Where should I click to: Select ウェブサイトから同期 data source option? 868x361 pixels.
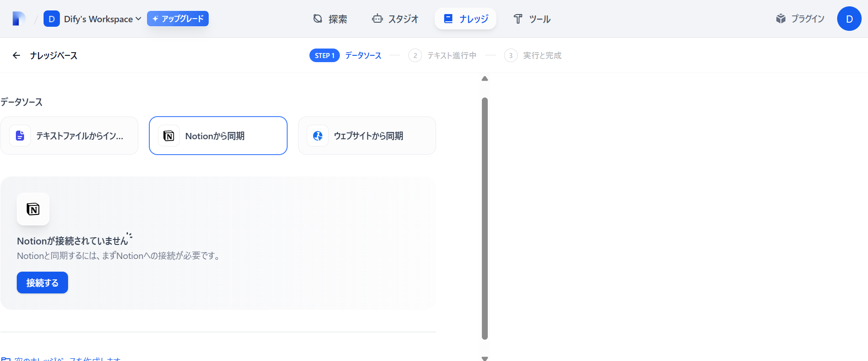[x=367, y=136]
